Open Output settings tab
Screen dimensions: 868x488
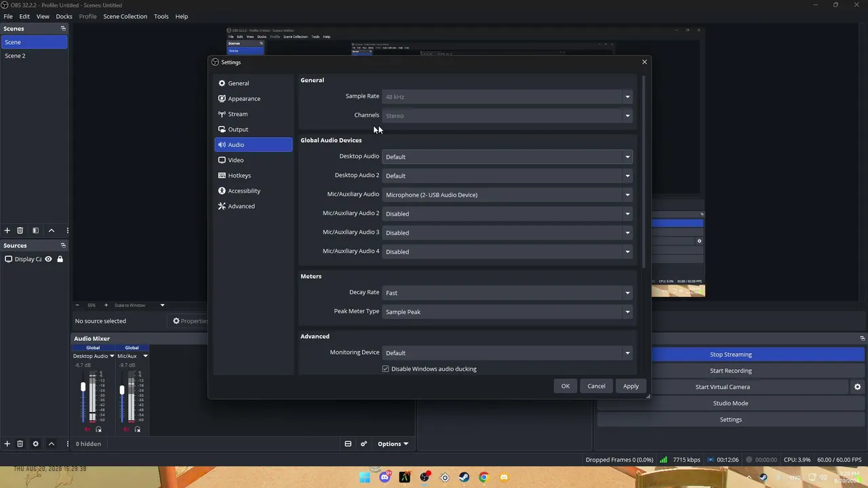(254, 129)
